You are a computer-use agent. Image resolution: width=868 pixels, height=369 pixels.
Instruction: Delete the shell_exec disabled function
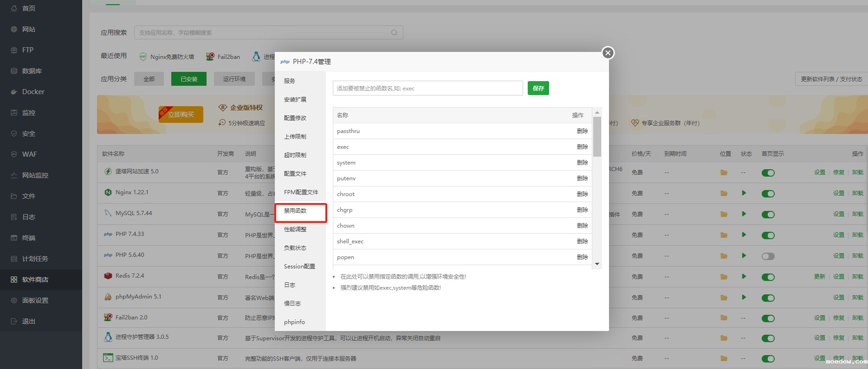point(582,242)
